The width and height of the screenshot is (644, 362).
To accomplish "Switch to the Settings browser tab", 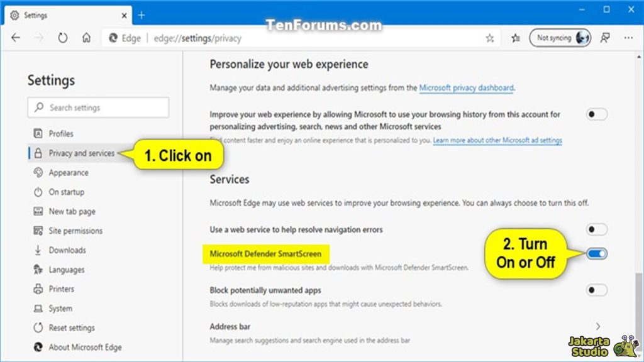I will (57, 15).
